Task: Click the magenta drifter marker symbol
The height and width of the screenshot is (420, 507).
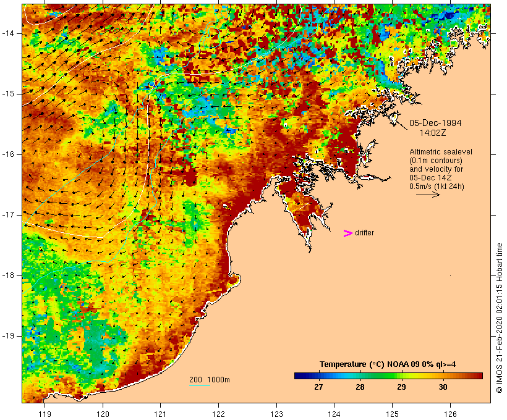Action: point(347,233)
